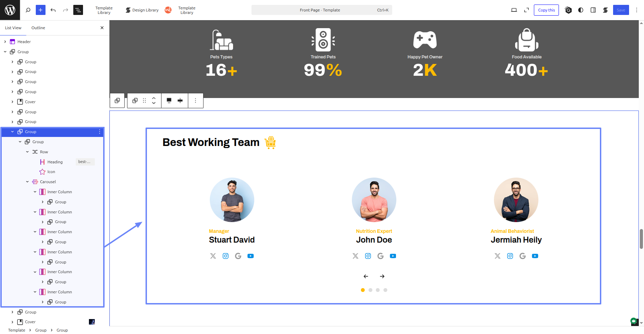This screenshot has width=644, height=334.
Task: Click the search magnifier icon
Action: click(28, 10)
